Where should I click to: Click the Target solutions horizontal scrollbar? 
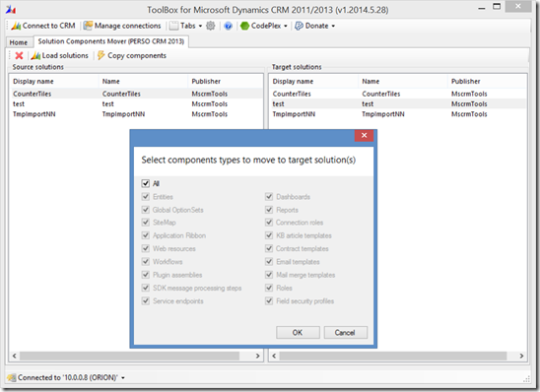(x=393, y=356)
